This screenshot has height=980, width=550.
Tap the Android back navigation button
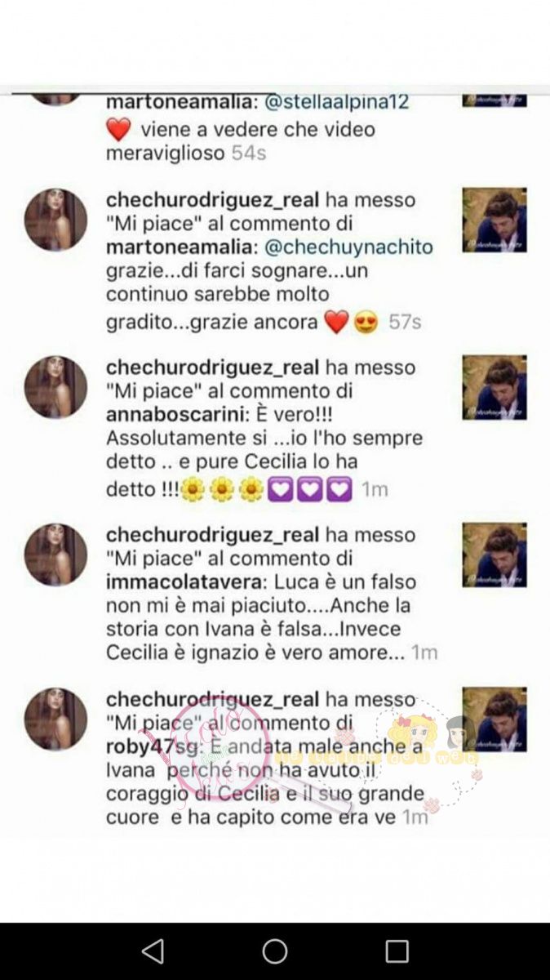153,951
